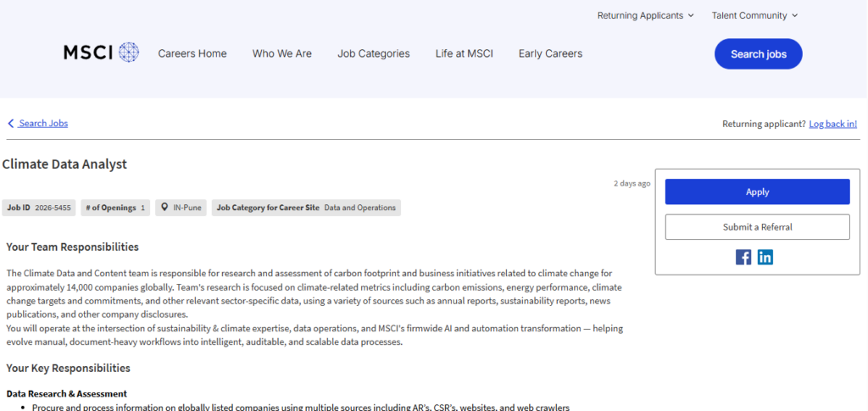Click the location pin icon beside IN-Pune
Screen dimensions: 868x411
point(164,208)
